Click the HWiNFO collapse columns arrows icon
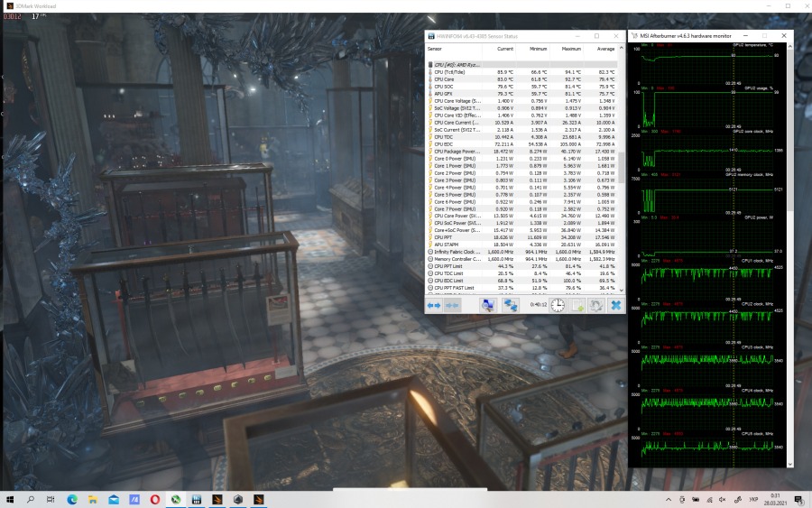 tap(452, 306)
